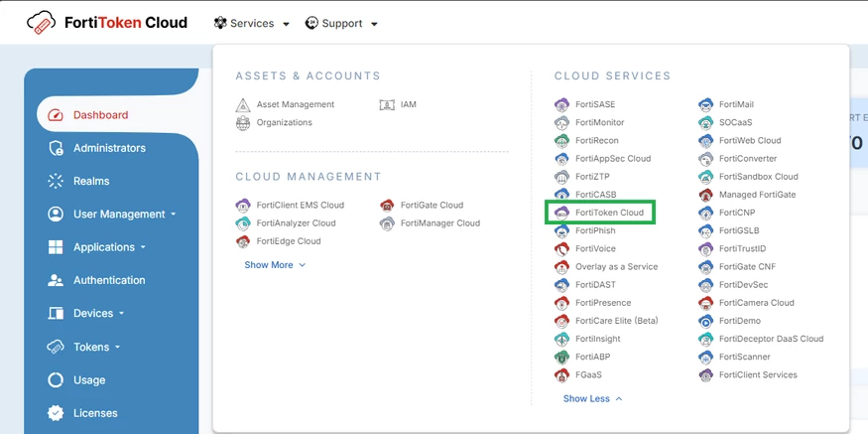
Task: Expand Tokens submenu arrow
Action: pos(117,347)
